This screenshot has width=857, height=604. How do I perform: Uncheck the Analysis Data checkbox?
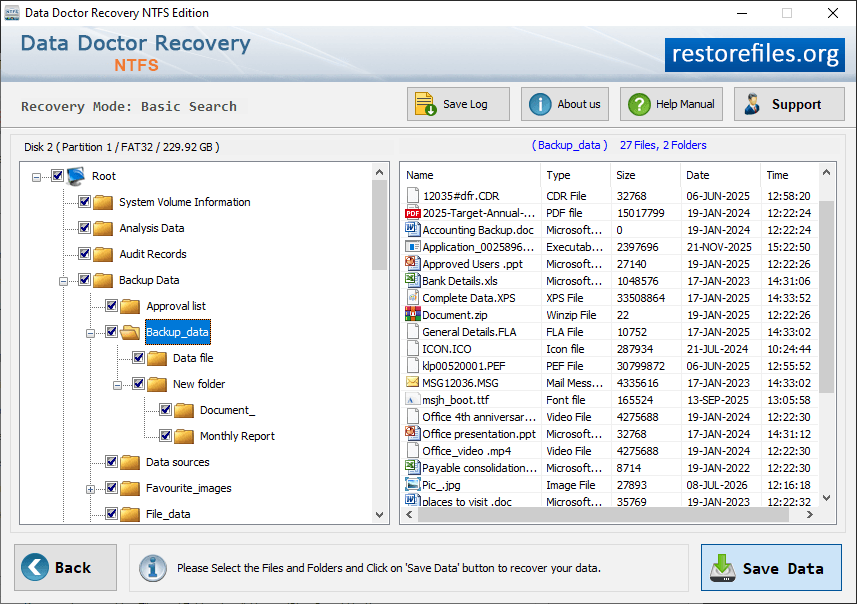[x=84, y=227]
